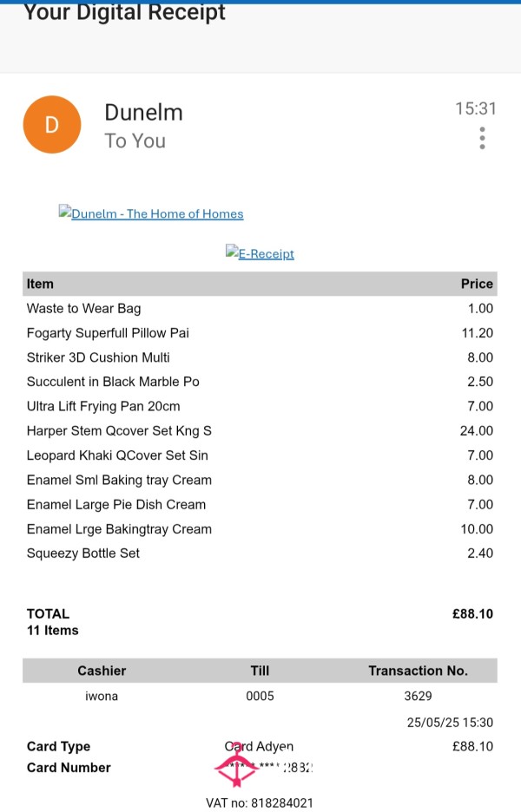Select the Squeezy Bottle Set item

(83, 553)
